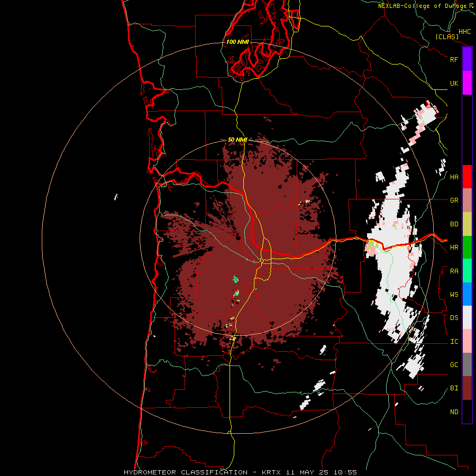Click the 'HHC' product code text
The width and height of the screenshot is (476, 476).
coord(464,32)
